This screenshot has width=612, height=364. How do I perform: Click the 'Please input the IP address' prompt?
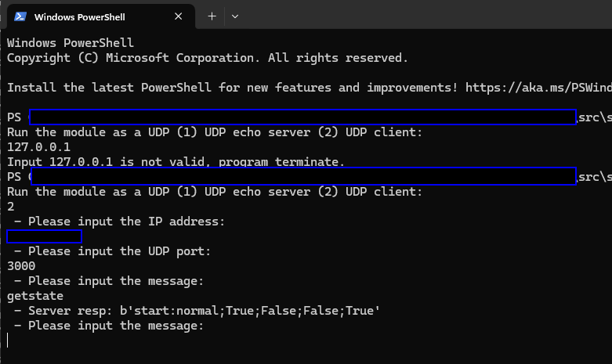(x=119, y=222)
